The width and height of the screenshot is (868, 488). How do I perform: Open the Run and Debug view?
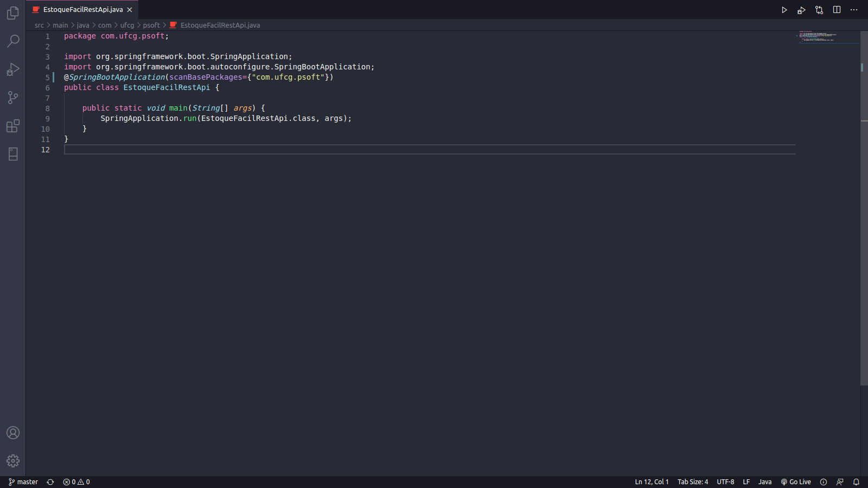tap(13, 69)
